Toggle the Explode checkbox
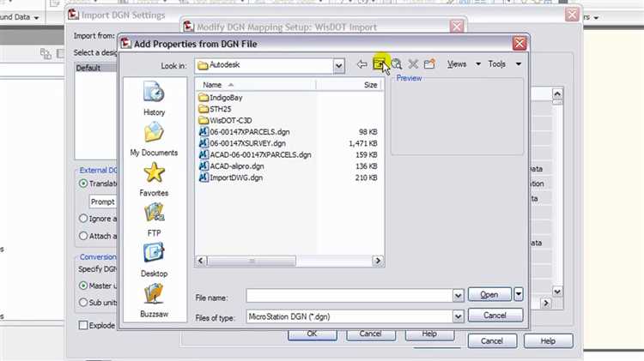 tap(83, 325)
